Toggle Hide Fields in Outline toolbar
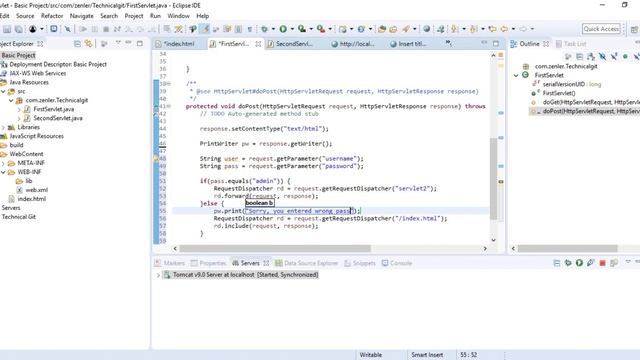 tap(602, 57)
